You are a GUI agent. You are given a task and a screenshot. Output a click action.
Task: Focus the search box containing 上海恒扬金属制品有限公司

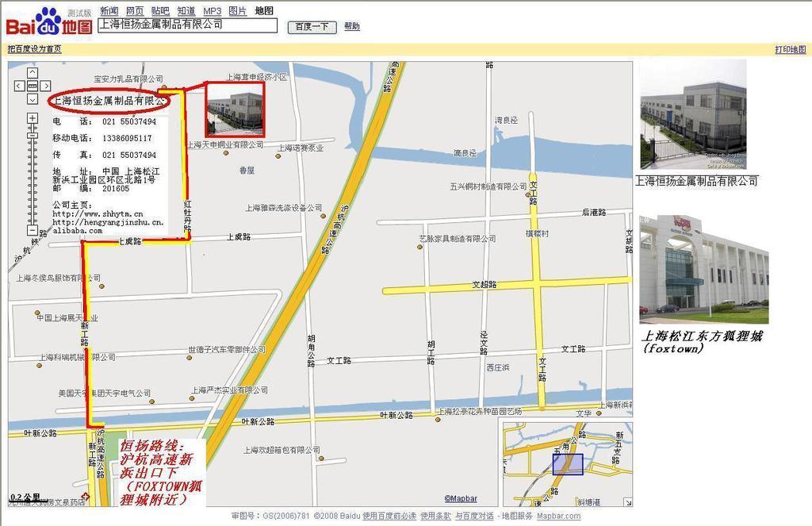click(x=187, y=25)
